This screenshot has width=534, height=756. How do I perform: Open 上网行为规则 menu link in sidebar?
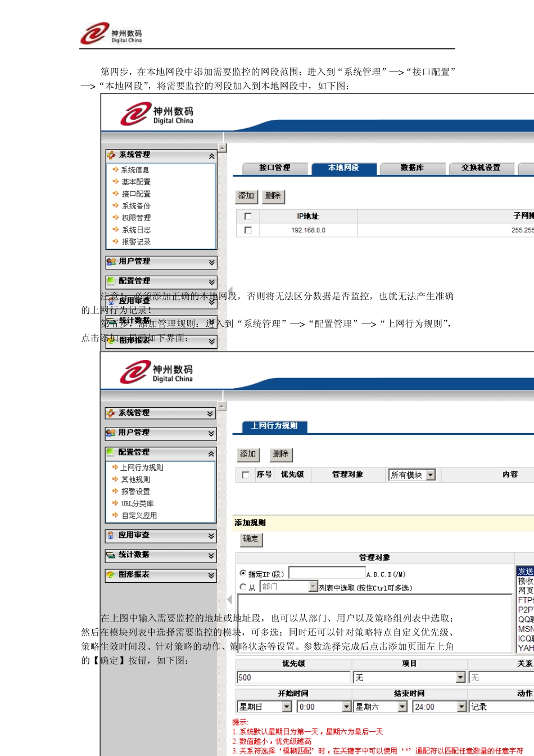tap(142, 467)
